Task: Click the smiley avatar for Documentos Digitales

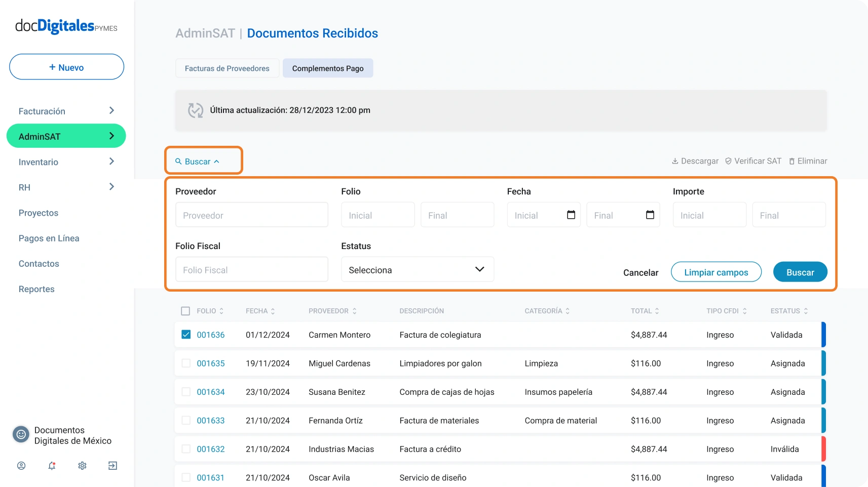Action: click(x=21, y=434)
